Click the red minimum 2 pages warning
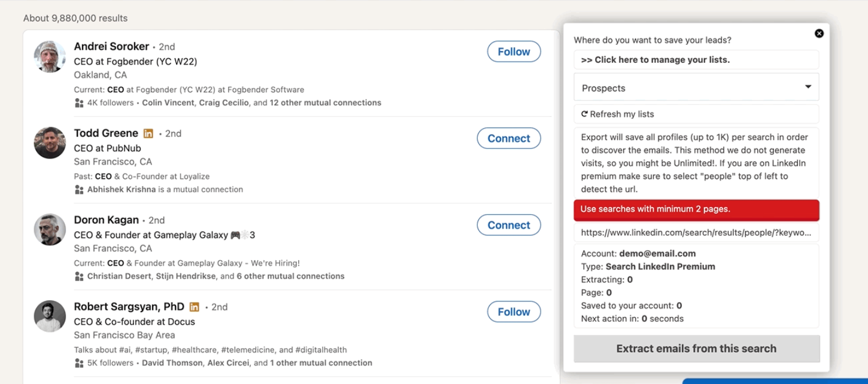Image resolution: width=868 pixels, height=384 pixels. click(x=696, y=210)
